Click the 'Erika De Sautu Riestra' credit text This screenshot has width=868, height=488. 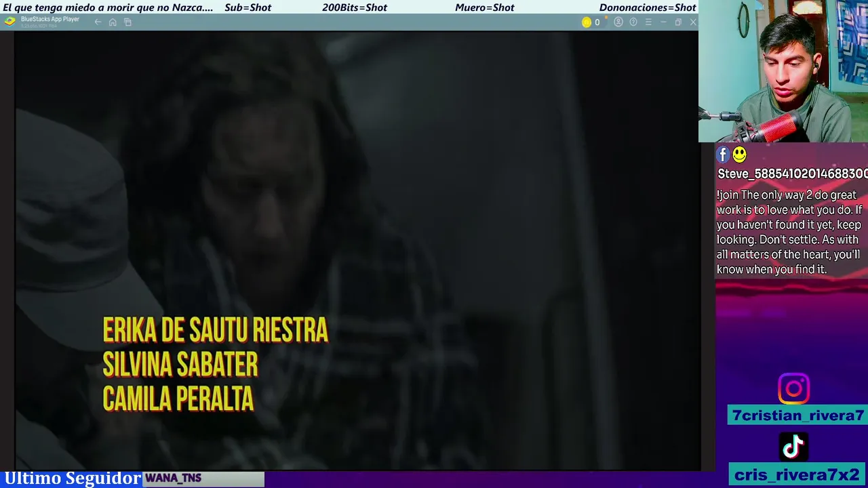point(216,330)
